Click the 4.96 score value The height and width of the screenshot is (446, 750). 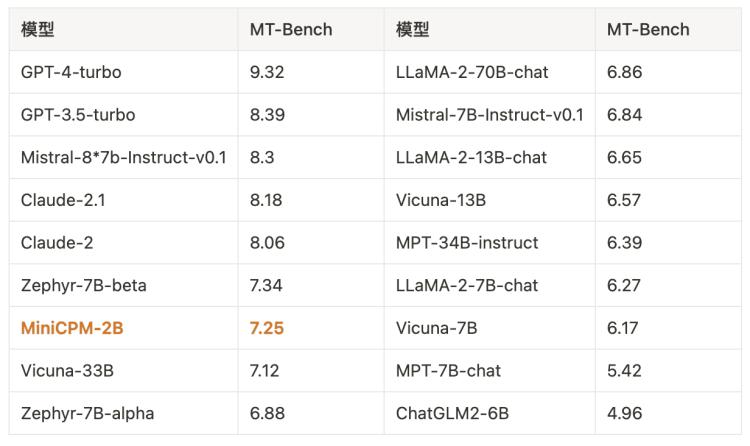click(624, 413)
